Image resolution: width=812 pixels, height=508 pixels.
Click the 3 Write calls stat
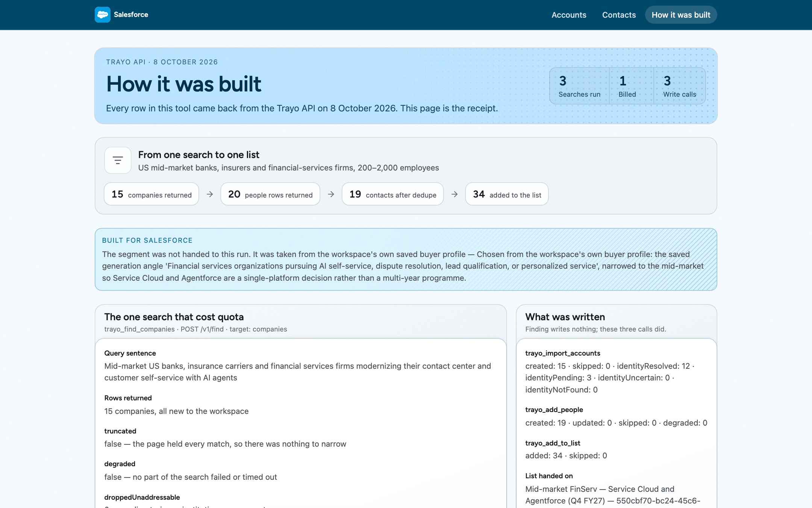coord(679,86)
